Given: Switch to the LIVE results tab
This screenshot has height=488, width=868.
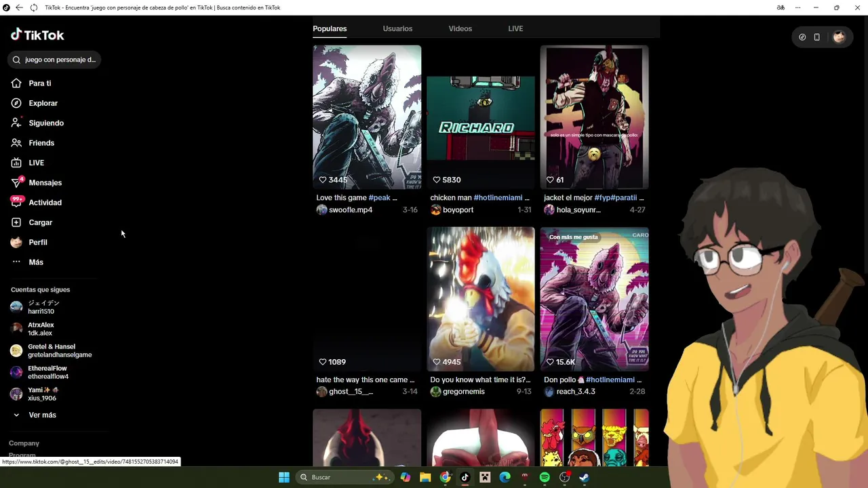Looking at the screenshot, I should click(x=515, y=28).
